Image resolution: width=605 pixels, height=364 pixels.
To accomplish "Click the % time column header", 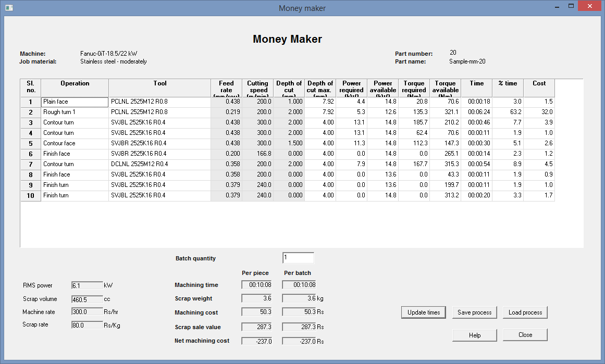I will [x=508, y=88].
